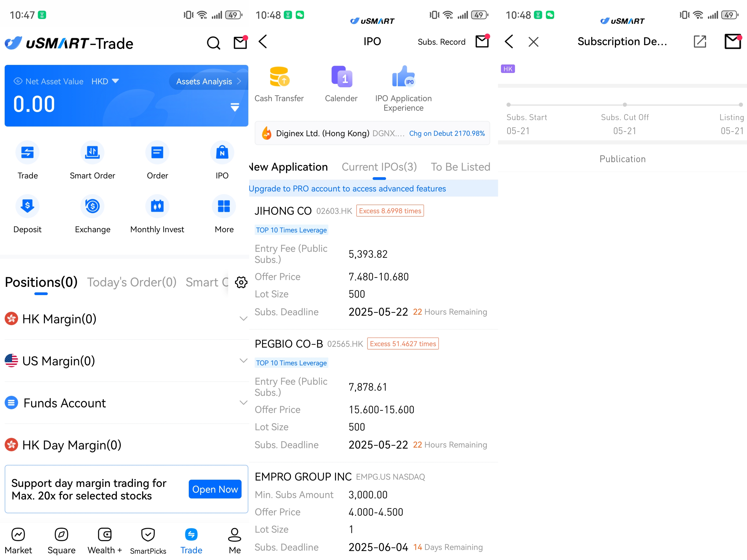Toggle Net Asset Value visibility eye
The height and width of the screenshot is (560, 747).
tap(18, 81)
